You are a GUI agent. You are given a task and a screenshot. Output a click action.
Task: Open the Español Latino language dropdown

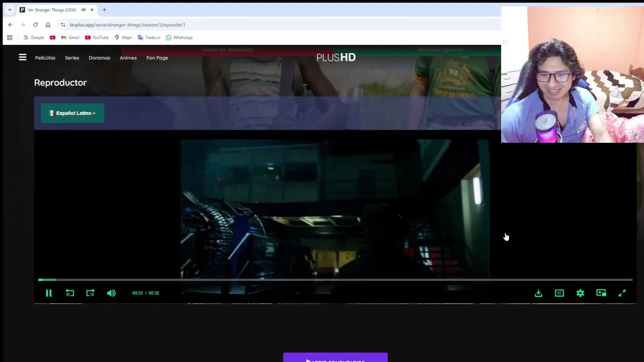(x=72, y=113)
